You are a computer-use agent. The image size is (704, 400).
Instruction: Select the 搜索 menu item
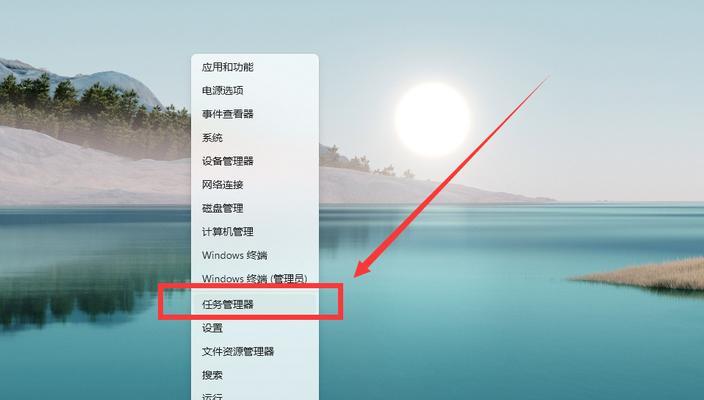click(x=255, y=375)
